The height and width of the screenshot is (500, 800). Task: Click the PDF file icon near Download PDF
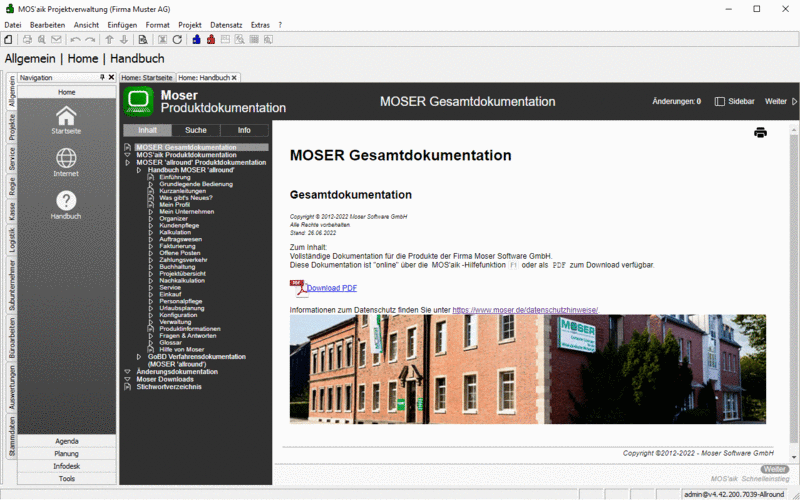click(298, 288)
